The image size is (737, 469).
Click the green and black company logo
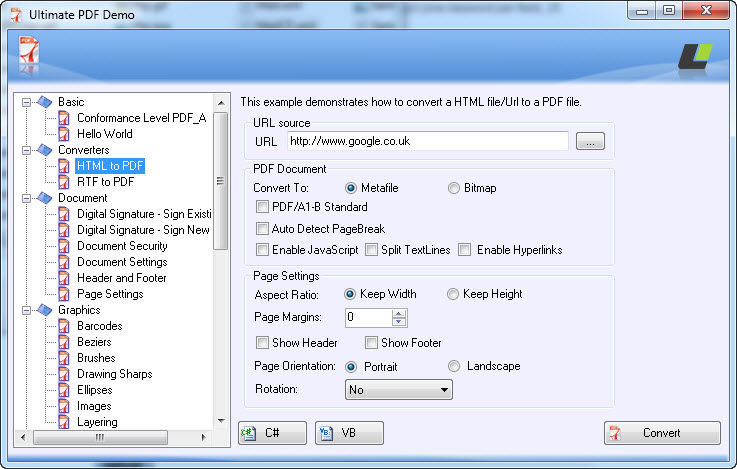[695, 56]
